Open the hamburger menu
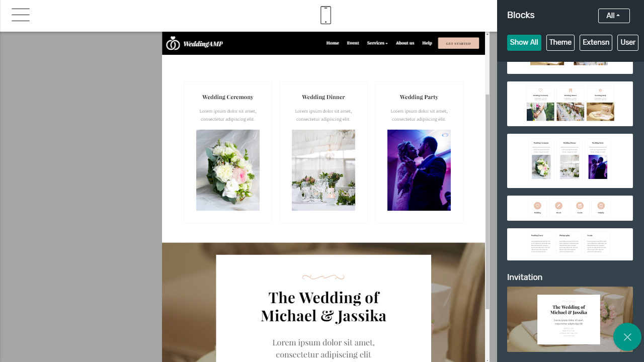Screen dimensions: 644x362 coord(21,15)
